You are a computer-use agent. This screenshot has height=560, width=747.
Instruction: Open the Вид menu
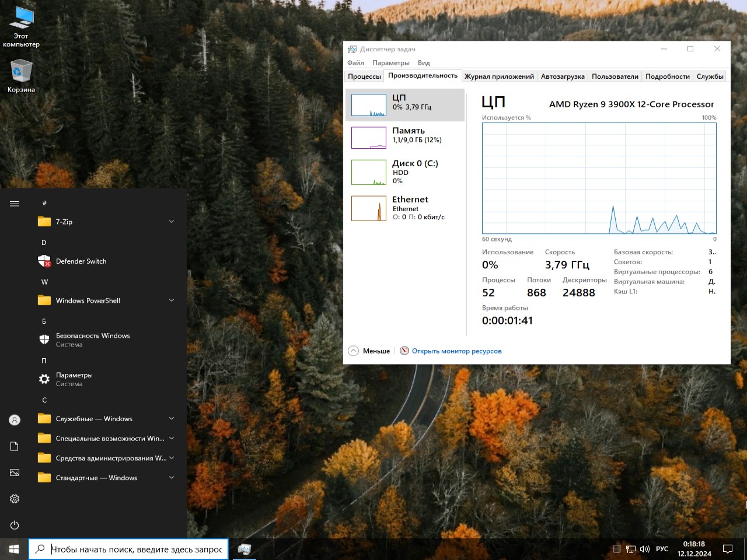424,63
